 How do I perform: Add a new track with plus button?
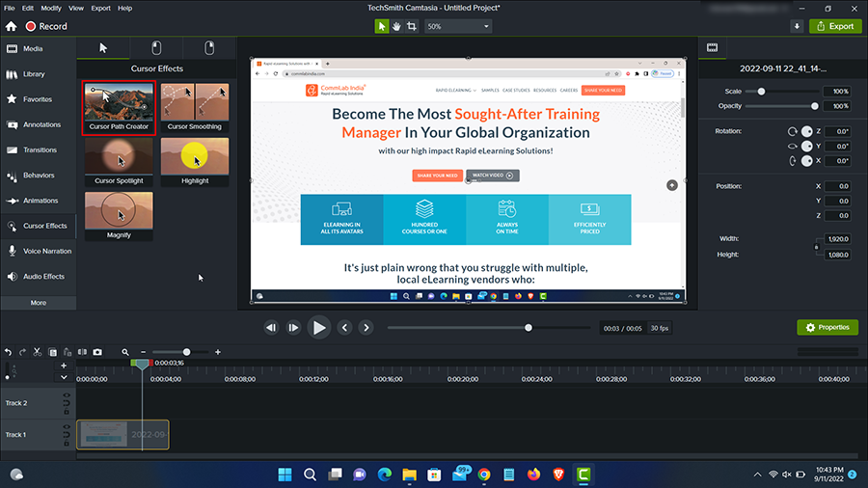64,366
